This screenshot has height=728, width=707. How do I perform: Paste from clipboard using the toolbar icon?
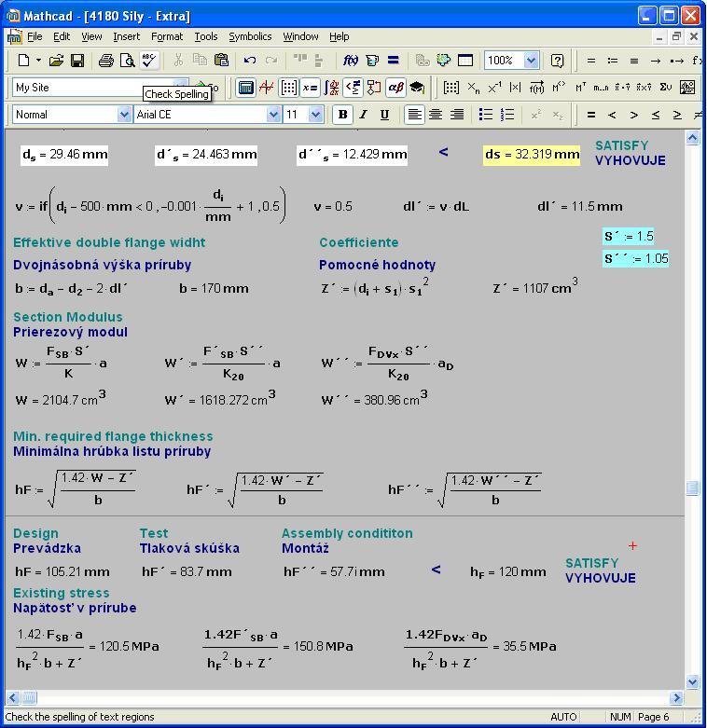(x=222, y=61)
